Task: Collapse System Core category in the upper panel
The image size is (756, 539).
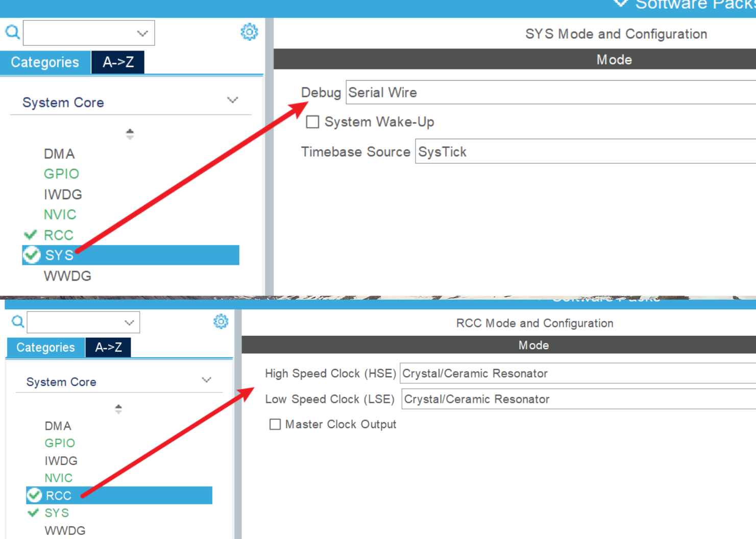Action: (x=232, y=100)
